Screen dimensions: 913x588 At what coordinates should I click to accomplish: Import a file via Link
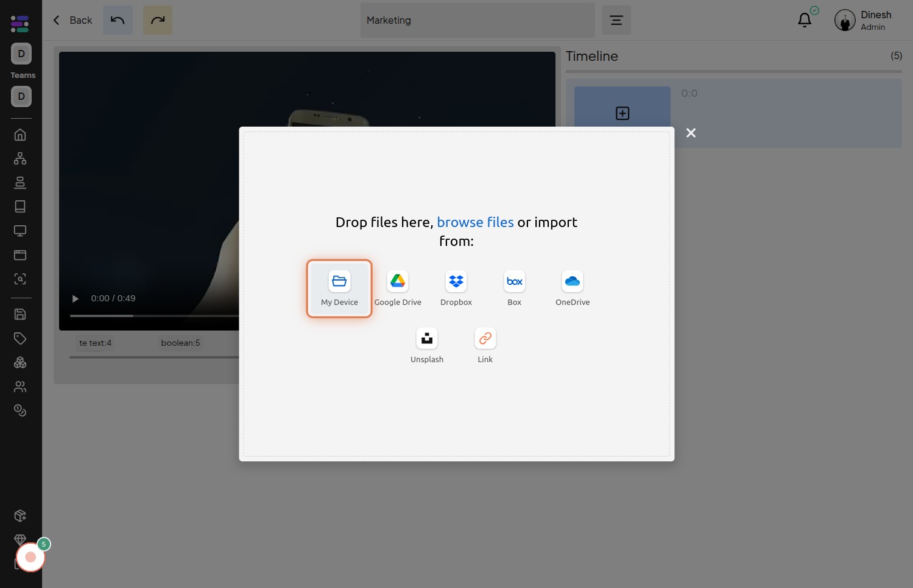pyautogui.click(x=485, y=346)
